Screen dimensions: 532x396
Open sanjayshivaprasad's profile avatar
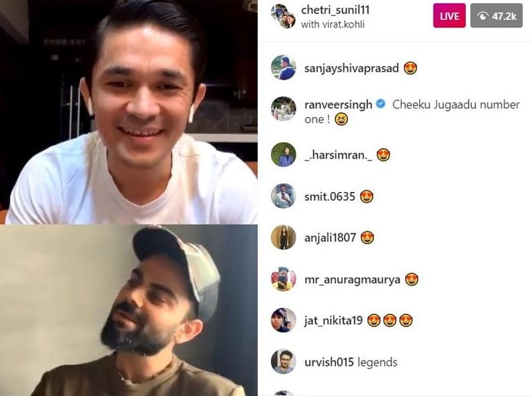283,68
